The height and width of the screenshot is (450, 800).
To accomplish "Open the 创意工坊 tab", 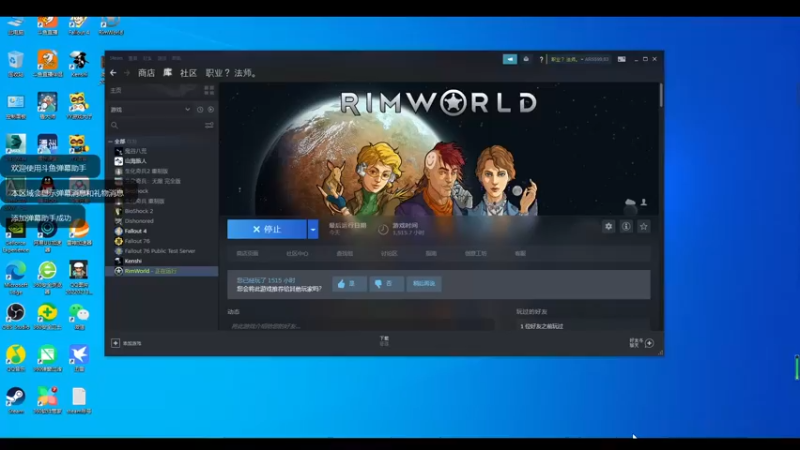I will [x=476, y=254].
